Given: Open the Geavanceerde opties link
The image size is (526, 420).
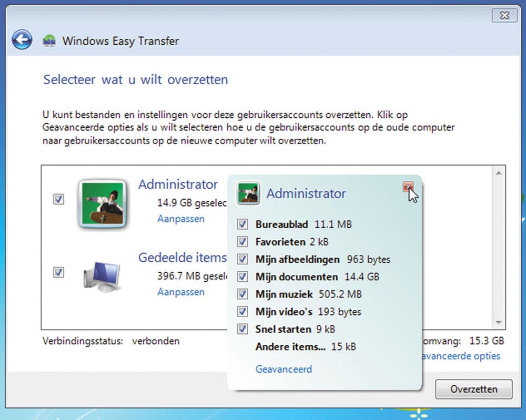Looking at the screenshot, I should pyautogui.click(x=461, y=356).
